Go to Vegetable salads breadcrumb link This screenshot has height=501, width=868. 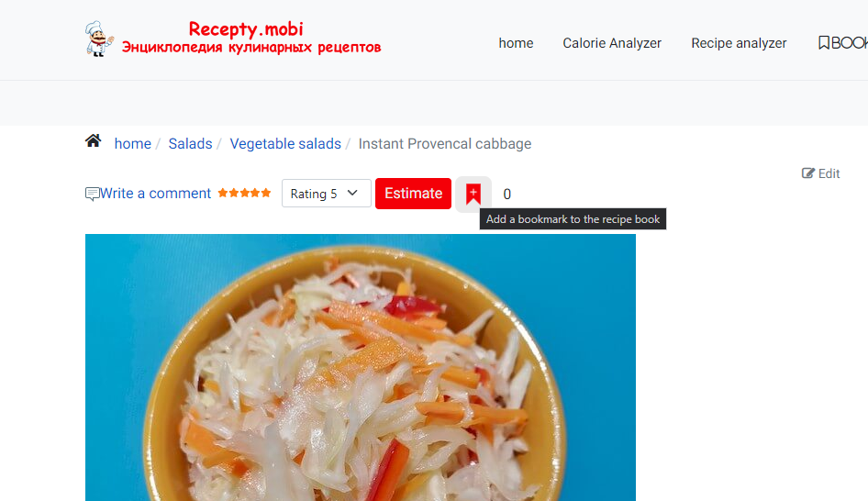[x=285, y=143]
